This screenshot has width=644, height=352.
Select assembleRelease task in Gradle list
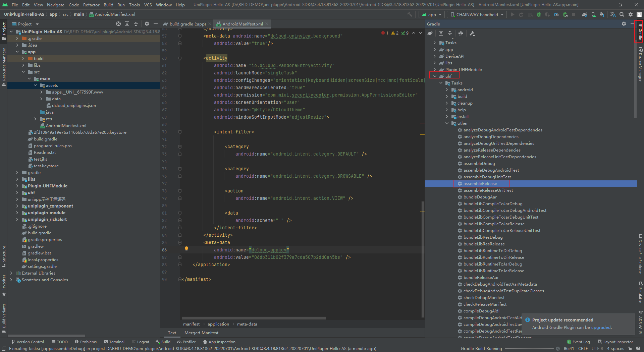pos(480,184)
